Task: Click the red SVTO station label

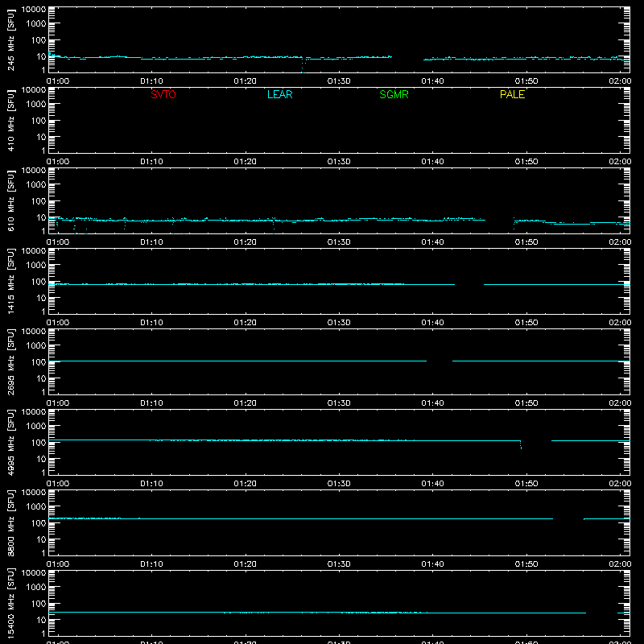Action: pyautogui.click(x=163, y=94)
